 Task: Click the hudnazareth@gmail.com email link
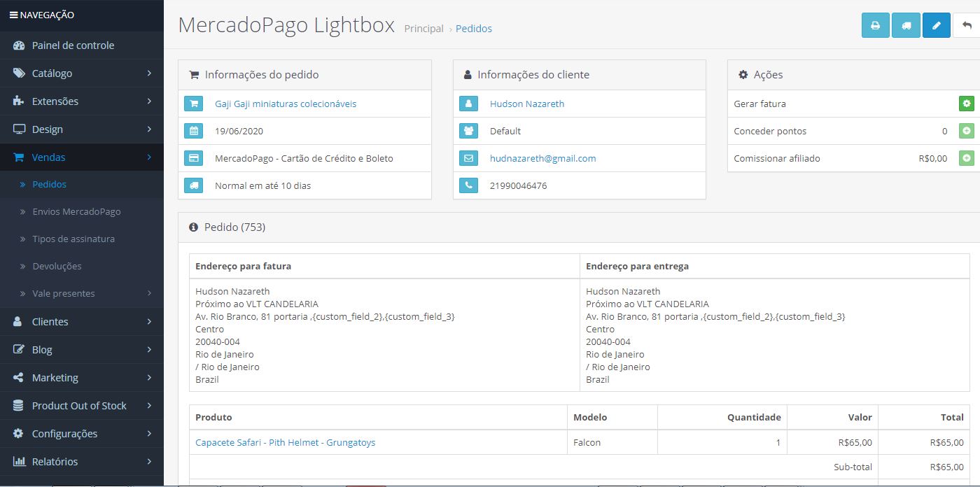pyautogui.click(x=542, y=158)
